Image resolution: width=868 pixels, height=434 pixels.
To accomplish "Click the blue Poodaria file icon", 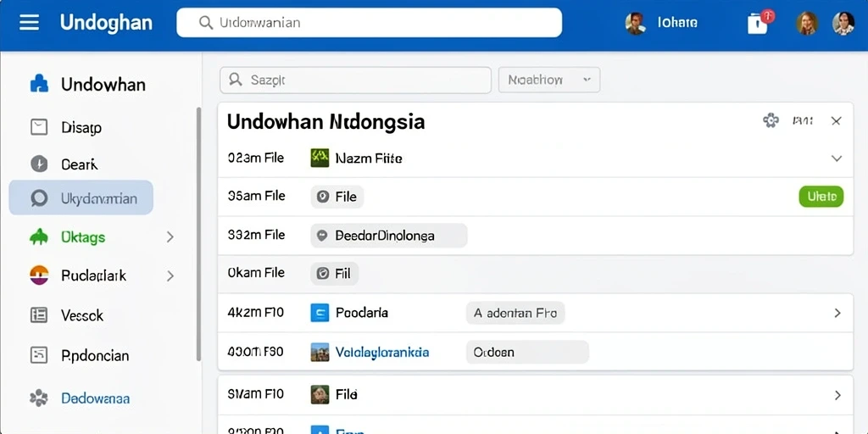I will pos(320,314).
